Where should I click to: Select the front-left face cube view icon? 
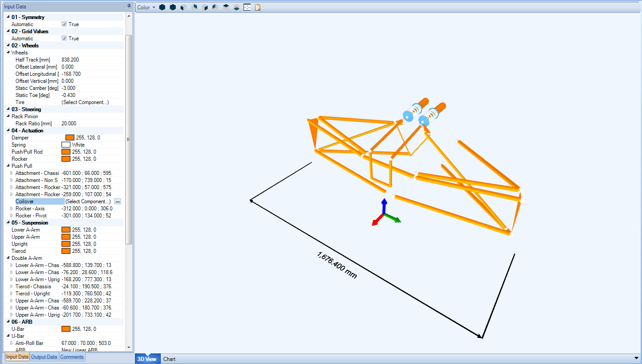(x=183, y=8)
